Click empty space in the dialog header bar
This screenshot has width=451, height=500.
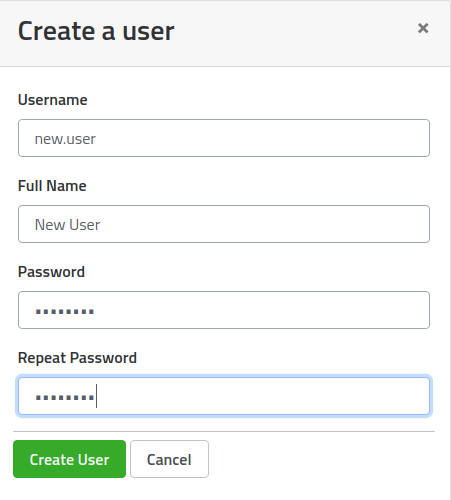coord(293,33)
